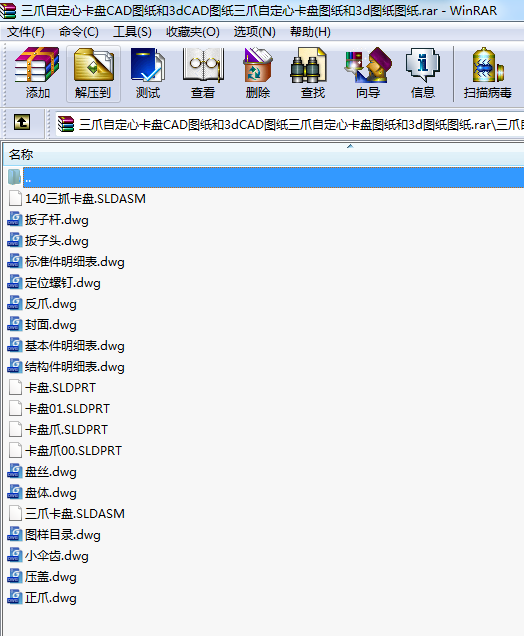Sort by the 名称 column header

[263, 154]
